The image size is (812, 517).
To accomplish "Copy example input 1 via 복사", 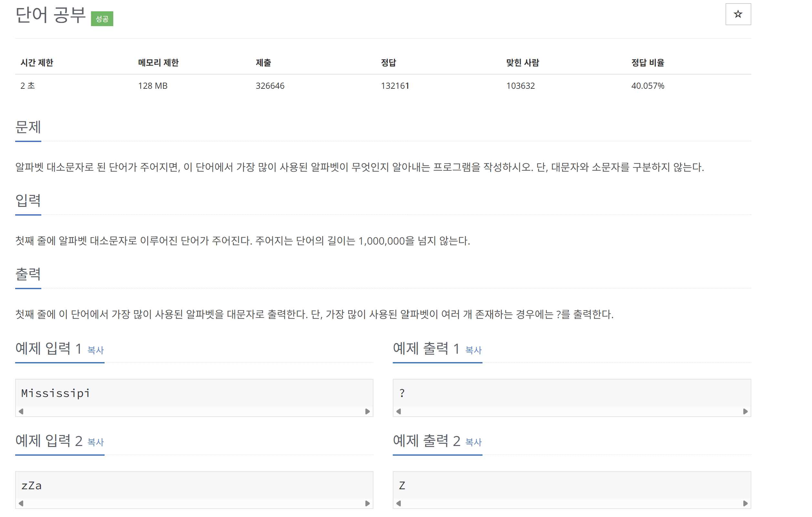I will [x=96, y=350].
